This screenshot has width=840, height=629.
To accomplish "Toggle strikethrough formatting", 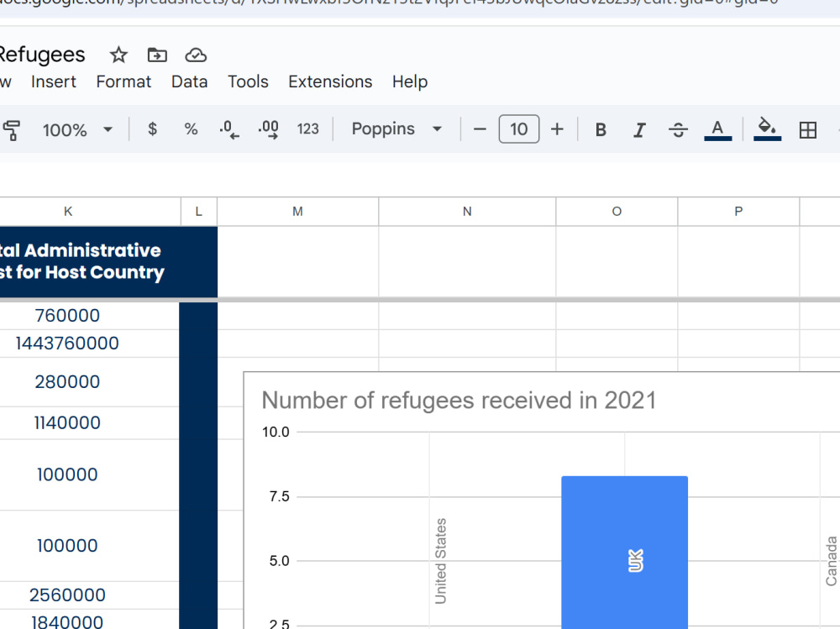I will pos(678,129).
